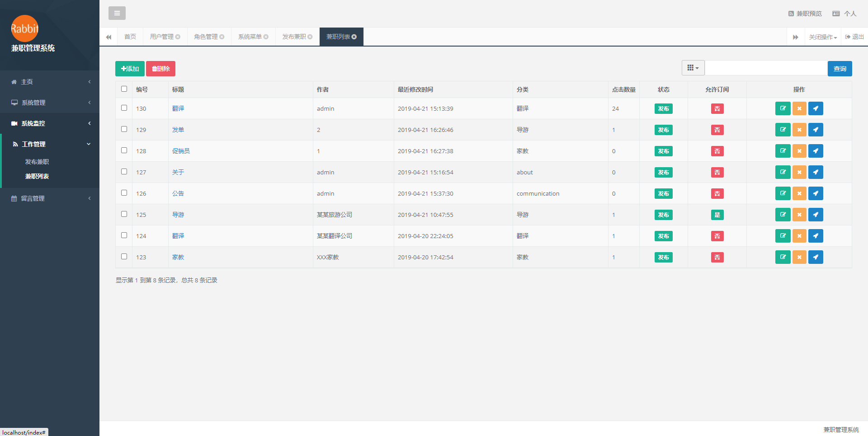Click the 发布 status badge in row 130
868x436 pixels.
[x=663, y=108]
